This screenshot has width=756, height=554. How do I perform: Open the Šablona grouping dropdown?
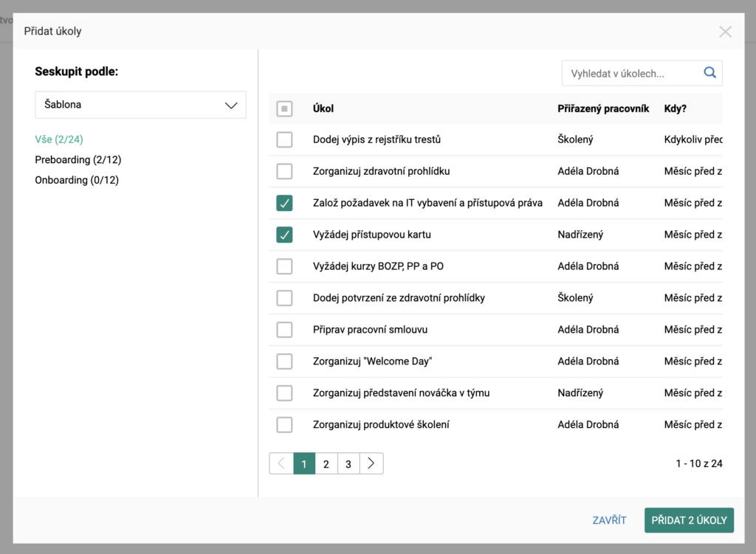(140, 105)
